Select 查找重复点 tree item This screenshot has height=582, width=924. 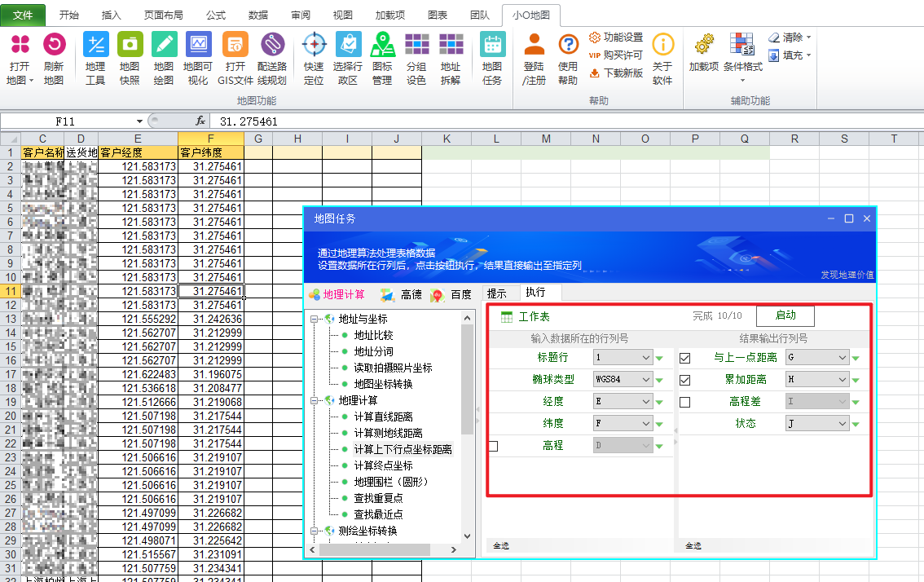378,498
